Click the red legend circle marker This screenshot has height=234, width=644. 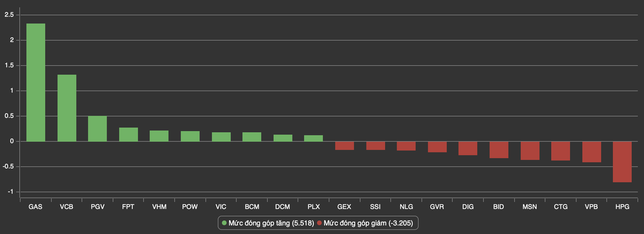coord(319,223)
